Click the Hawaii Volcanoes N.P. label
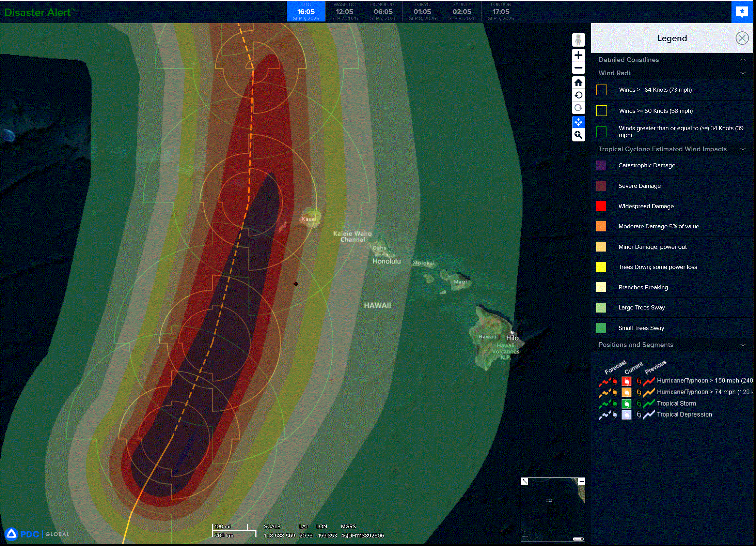This screenshot has width=756, height=546. pos(505,351)
